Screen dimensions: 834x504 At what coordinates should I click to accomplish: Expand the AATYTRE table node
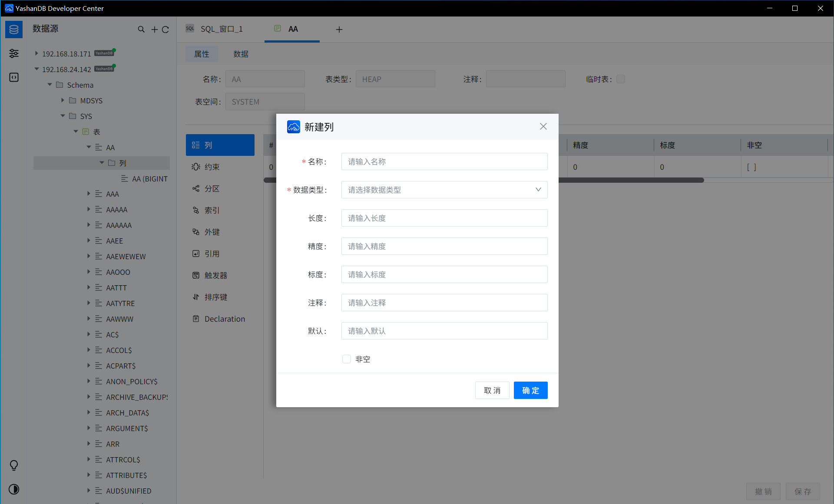89,303
